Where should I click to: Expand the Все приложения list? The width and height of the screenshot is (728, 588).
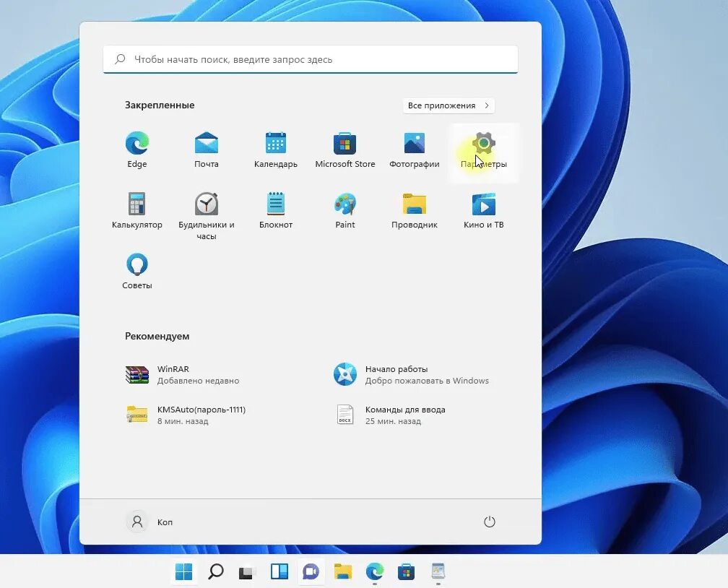point(448,105)
